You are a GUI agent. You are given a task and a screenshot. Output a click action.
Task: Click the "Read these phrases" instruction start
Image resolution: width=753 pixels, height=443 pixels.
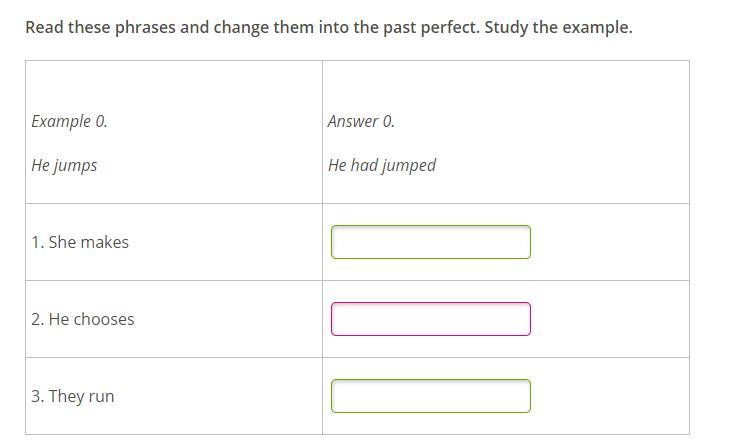[100, 27]
